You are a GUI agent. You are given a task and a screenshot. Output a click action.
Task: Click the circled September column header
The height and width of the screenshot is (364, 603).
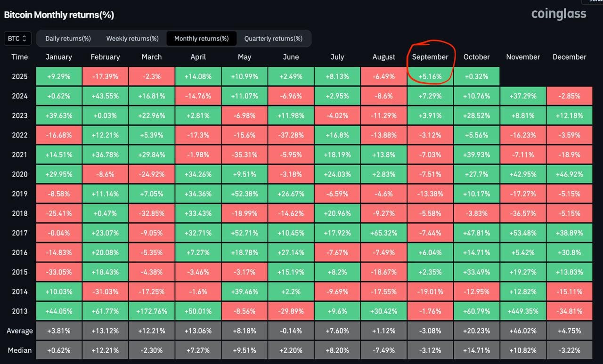[x=431, y=57]
